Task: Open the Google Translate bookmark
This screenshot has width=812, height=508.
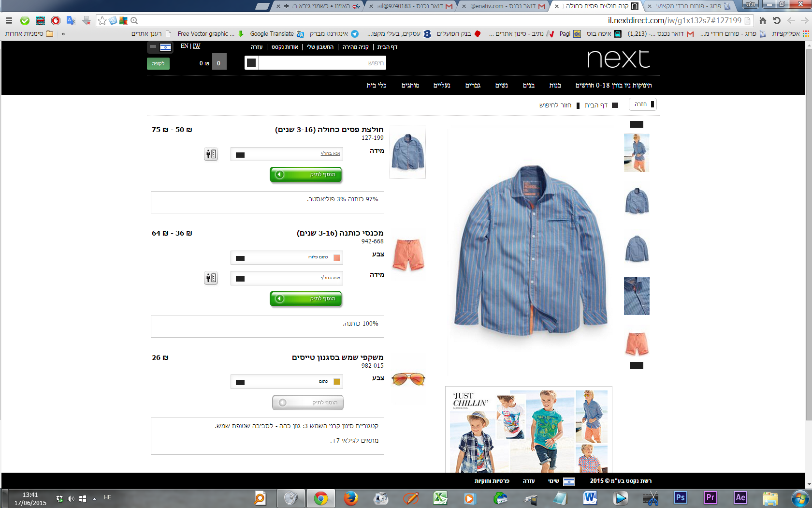Action: pyautogui.click(x=277, y=34)
